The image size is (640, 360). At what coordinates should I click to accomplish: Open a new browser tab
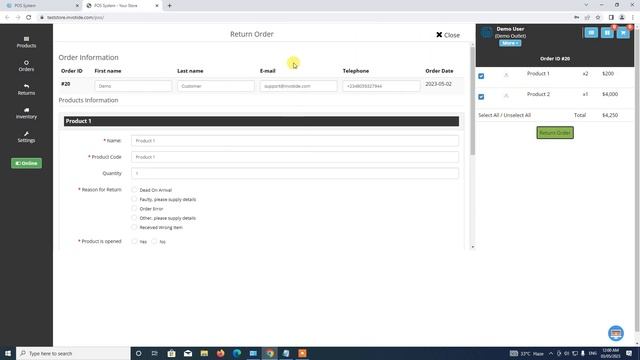click(x=169, y=6)
